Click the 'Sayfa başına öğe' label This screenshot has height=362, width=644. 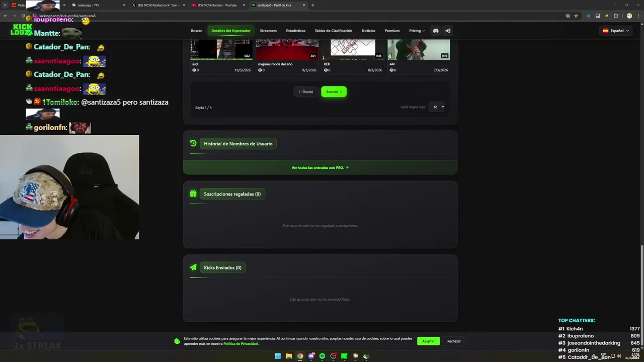413,107
